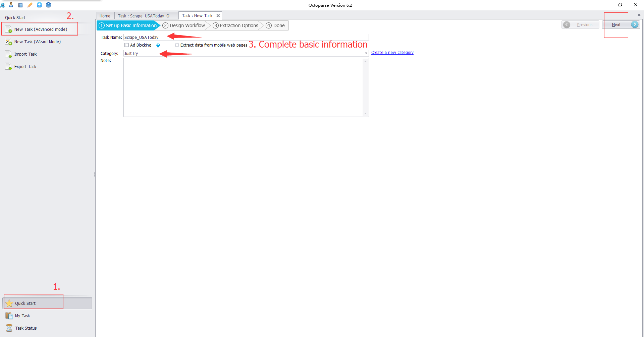Select the Task : New Task tab

coord(197,16)
